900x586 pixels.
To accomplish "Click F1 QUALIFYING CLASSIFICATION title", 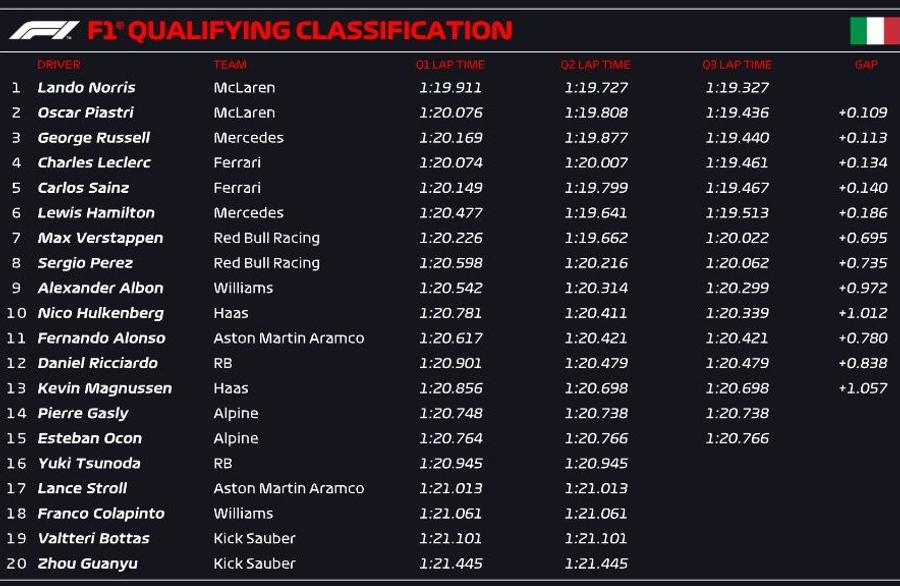I will coord(299,30).
